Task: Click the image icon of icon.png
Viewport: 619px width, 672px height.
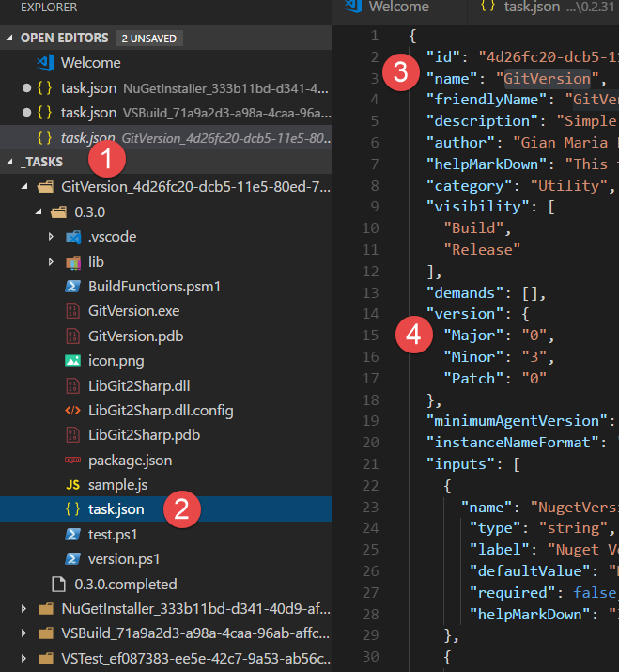Action: click(x=72, y=361)
